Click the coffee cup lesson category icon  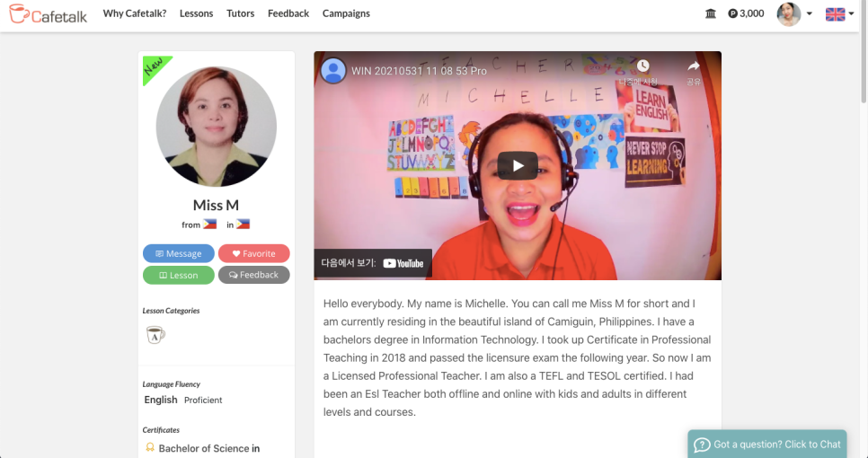click(x=155, y=335)
